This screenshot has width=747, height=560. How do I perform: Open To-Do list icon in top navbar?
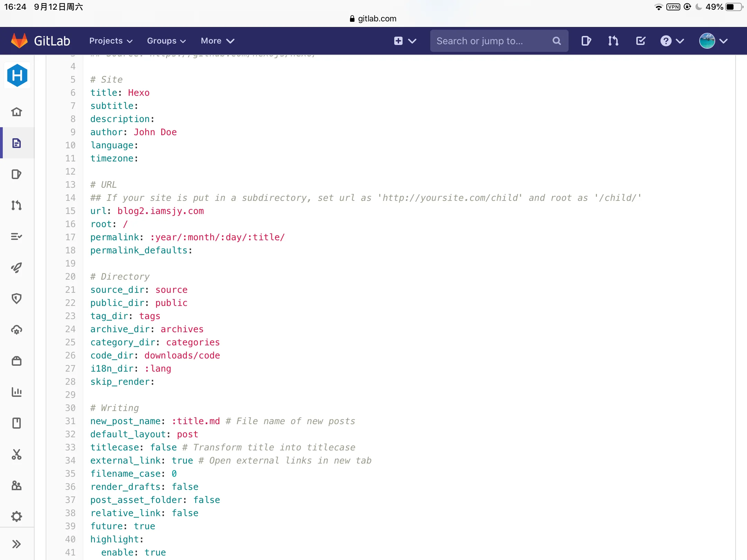coord(640,41)
